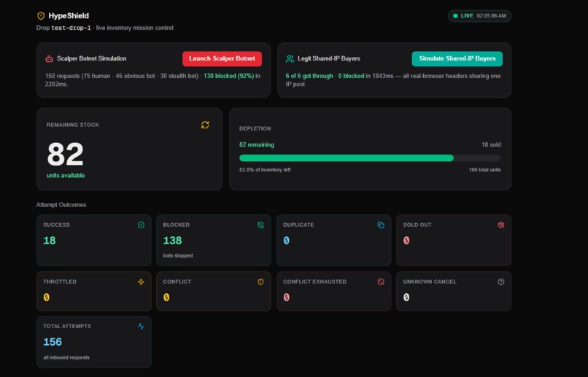Viewport: 588px width, 377px height.
Task: Click the crossed shield icon on Blocked card
Action: click(260, 225)
